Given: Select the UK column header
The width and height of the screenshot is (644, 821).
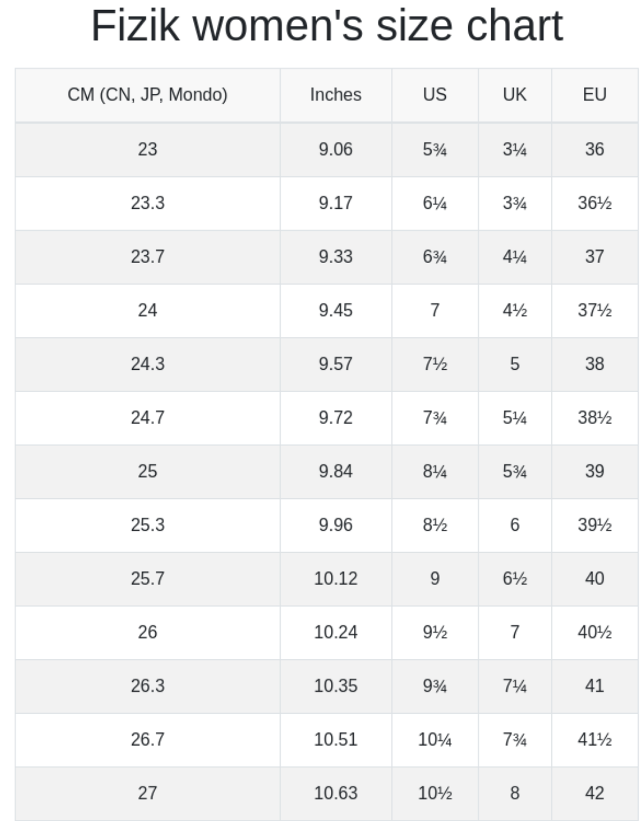Looking at the screenshot, I should [x=514, y=95].
